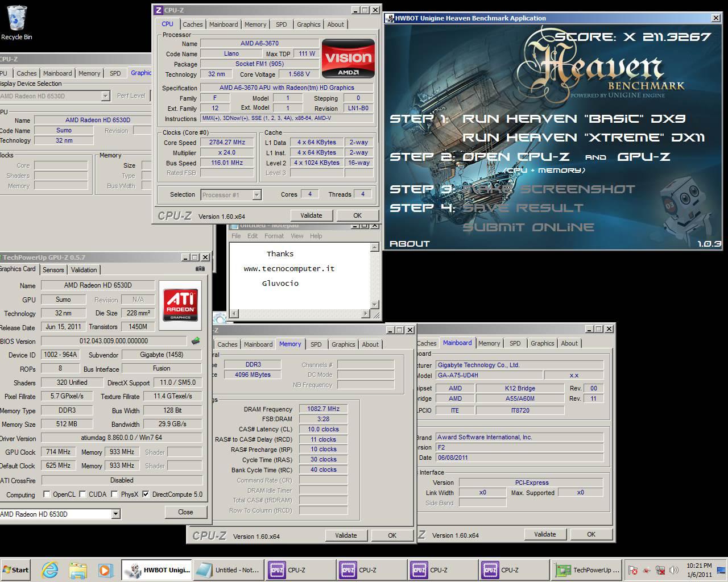Click the AMD Vision logo in CPU-Z
Viewport: 728px width, 582px height.
[x=348, y=58]
